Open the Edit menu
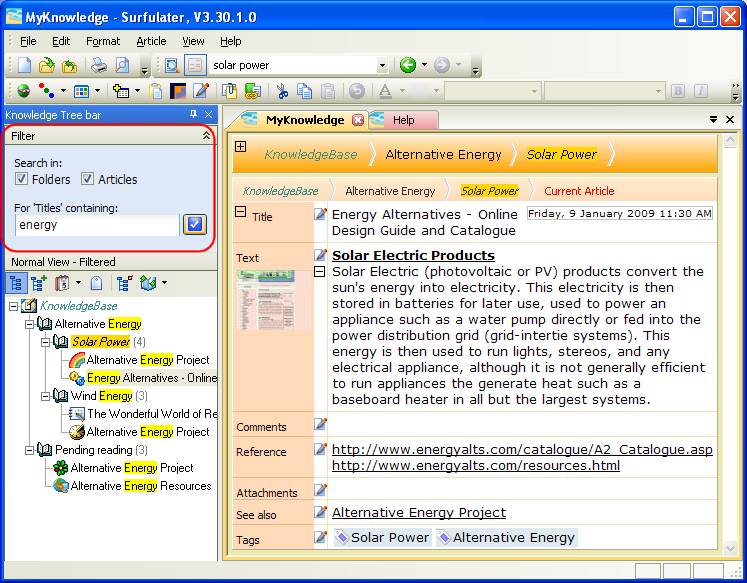The height and width of the screenshot is (583, 747). click(61, 41)
